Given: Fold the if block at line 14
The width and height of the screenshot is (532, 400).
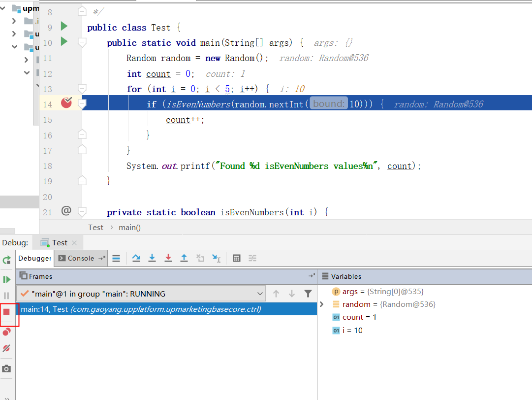Looking at the screenshot, I should [82, 104].
